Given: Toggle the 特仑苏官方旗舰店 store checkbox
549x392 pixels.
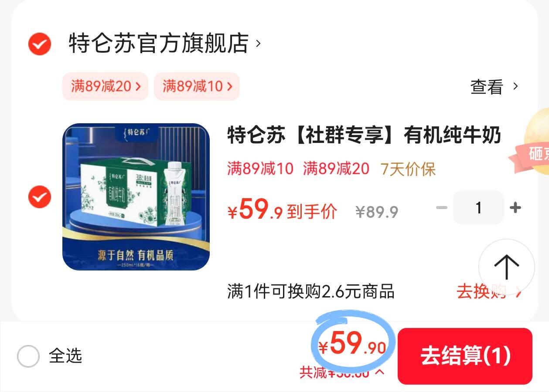Looking at the screenshot, I should [40, 44].
